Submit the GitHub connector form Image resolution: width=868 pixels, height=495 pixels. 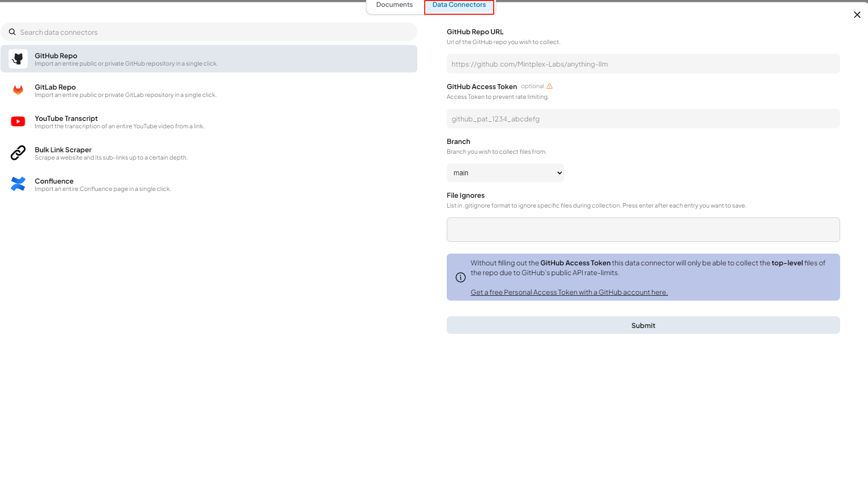[643, 326]
